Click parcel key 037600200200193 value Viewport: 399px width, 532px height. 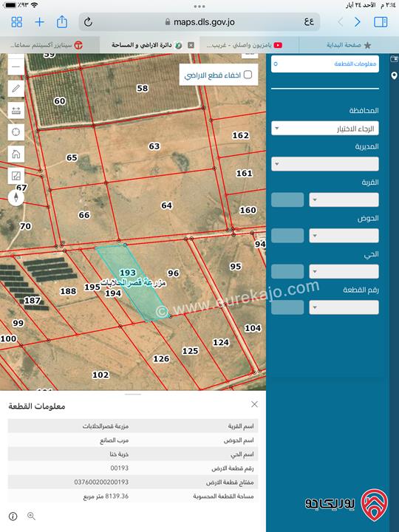point(101,482)
